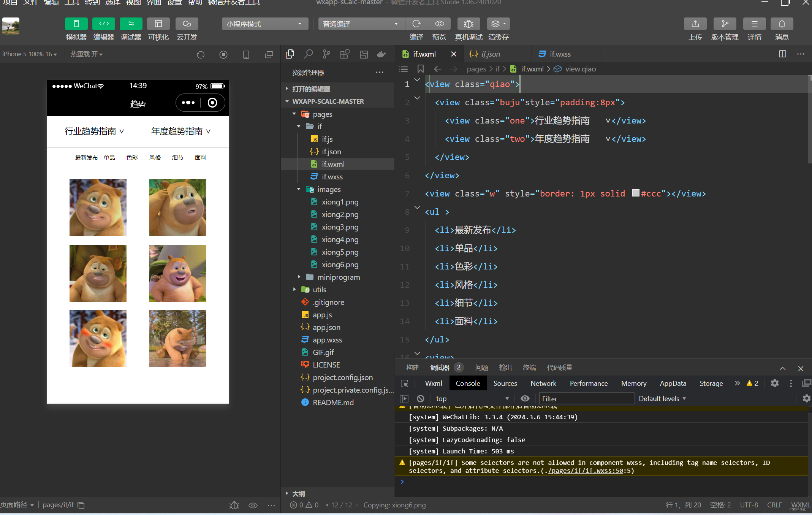
Task: Click the compile refresh icon
Action: tap(416, 24)
